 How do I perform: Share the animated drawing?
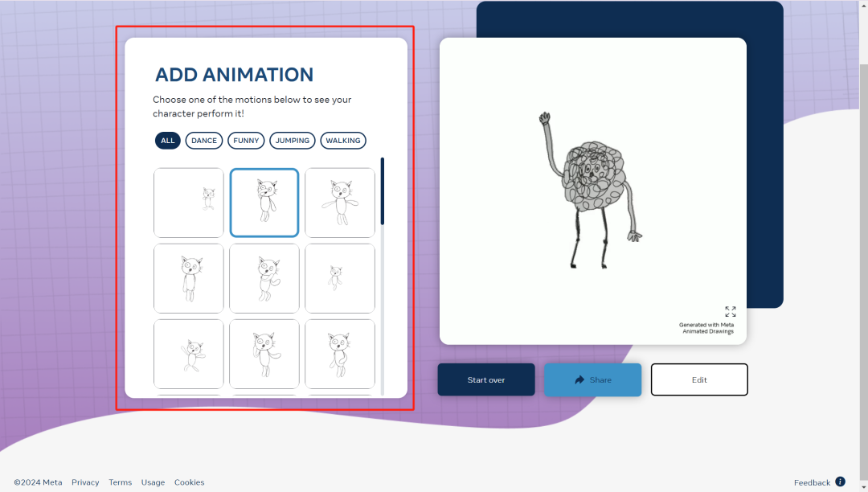(x=593, y=379)
